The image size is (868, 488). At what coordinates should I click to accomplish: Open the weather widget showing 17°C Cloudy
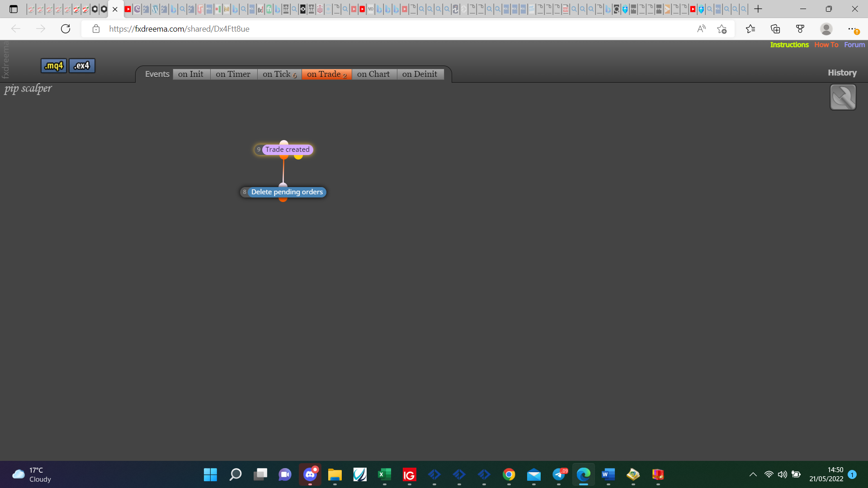[32, 474]
